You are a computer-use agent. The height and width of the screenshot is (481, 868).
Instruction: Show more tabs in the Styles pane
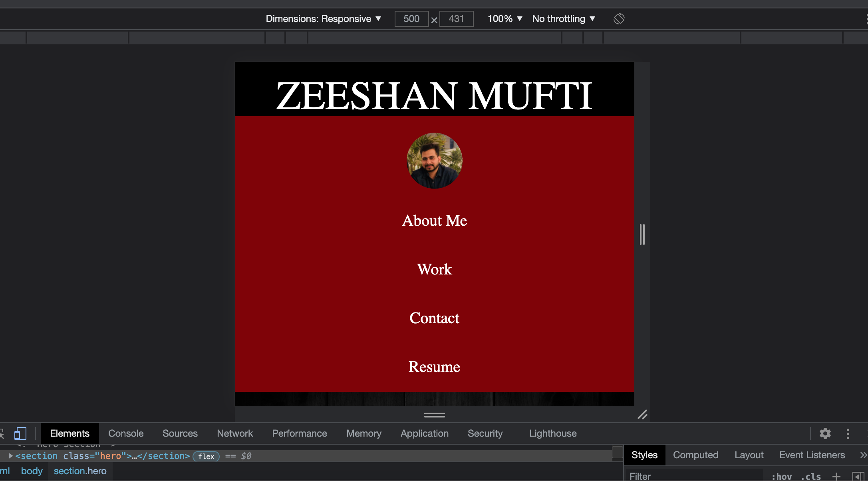863,455
